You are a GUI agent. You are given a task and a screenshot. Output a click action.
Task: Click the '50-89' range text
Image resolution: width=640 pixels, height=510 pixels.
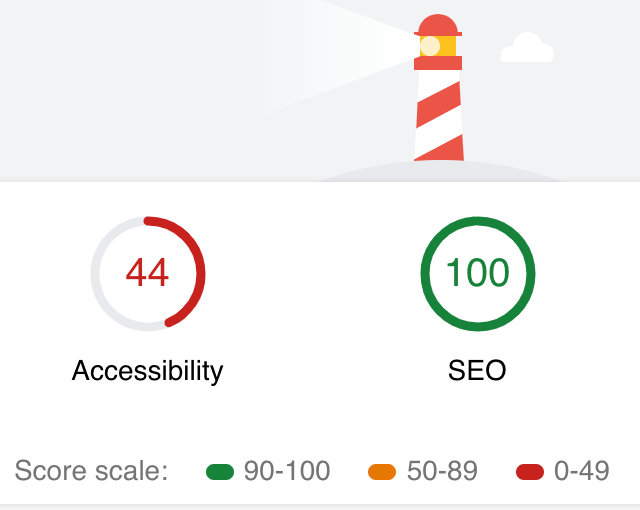coord(442,471)
